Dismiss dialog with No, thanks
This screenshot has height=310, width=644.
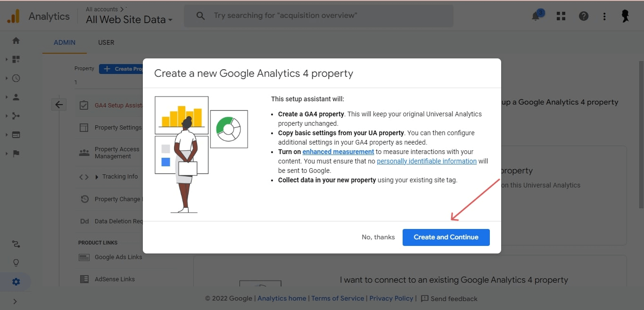[x=378, y=237]
